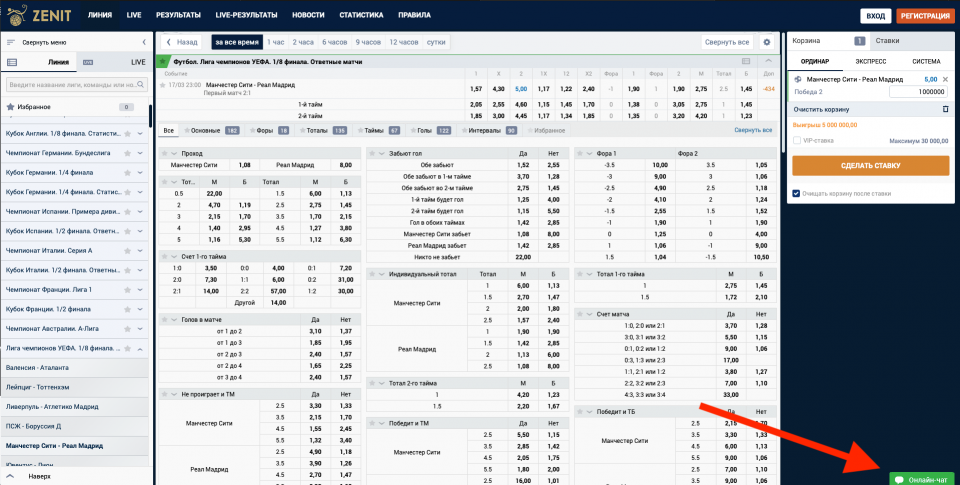
Task: Click the ВХОД login button
Action: pyautogui.click(x=876, y=16)
